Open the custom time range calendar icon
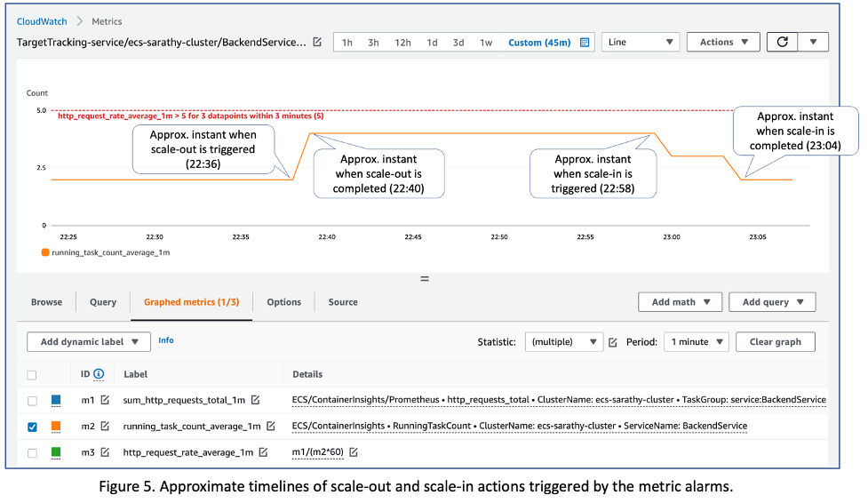Screen dimensions: 868x503 tap(585, 42)
